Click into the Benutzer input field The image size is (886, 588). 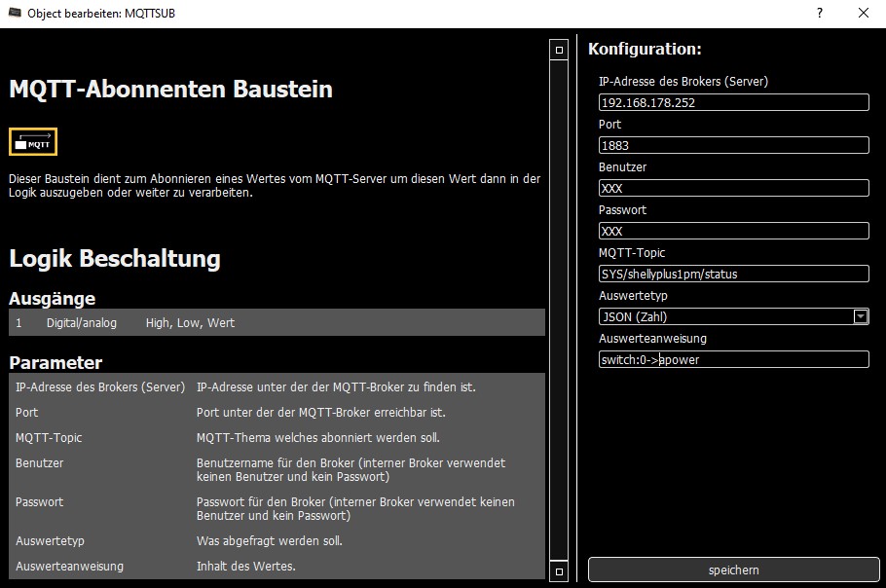click(733, 188)
